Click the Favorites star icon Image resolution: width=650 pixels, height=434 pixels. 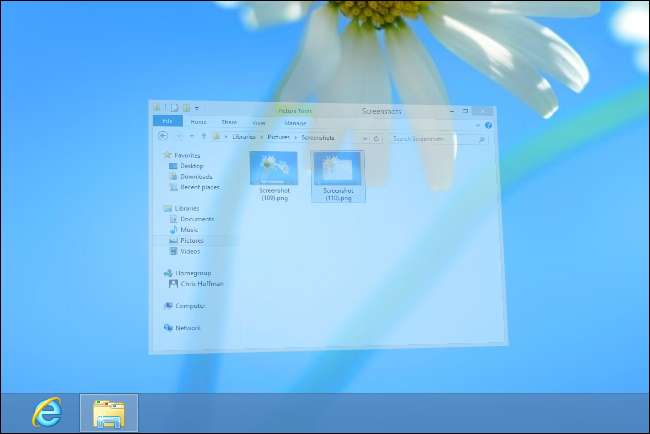click(x=167, y=155)
